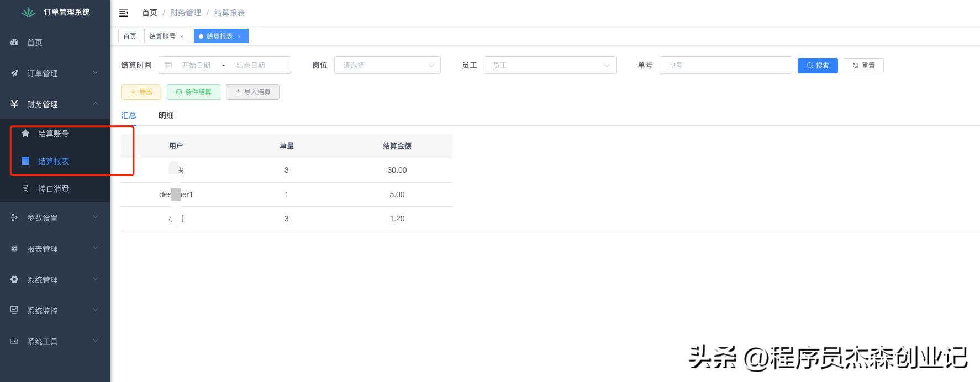Click the 首页 dashboard icon in sidebar
Screen dimensions: 980x382
pos(15,43)
